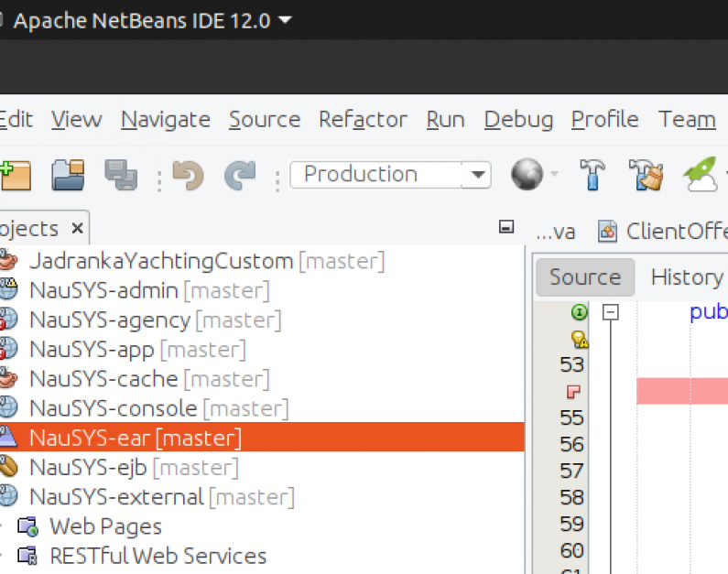Click the New Project toolbar icon
This screenshot has height=574, width=728.
[16, 175]
